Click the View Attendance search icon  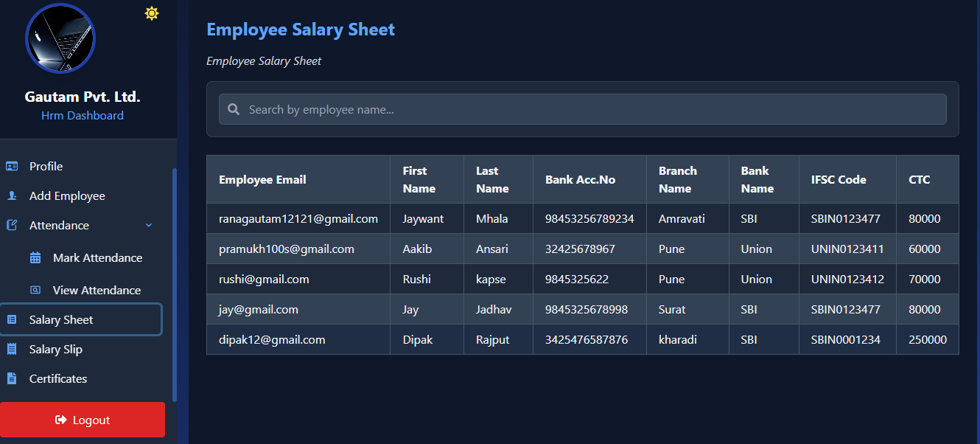(35, 290)
